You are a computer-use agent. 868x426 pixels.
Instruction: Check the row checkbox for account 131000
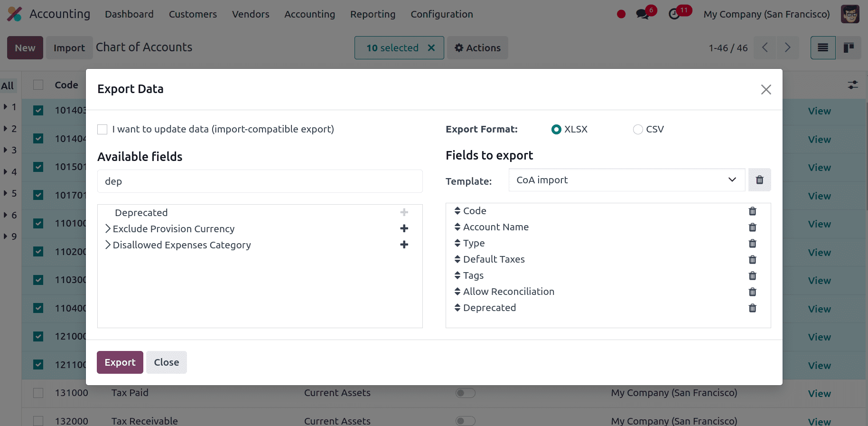38,393
